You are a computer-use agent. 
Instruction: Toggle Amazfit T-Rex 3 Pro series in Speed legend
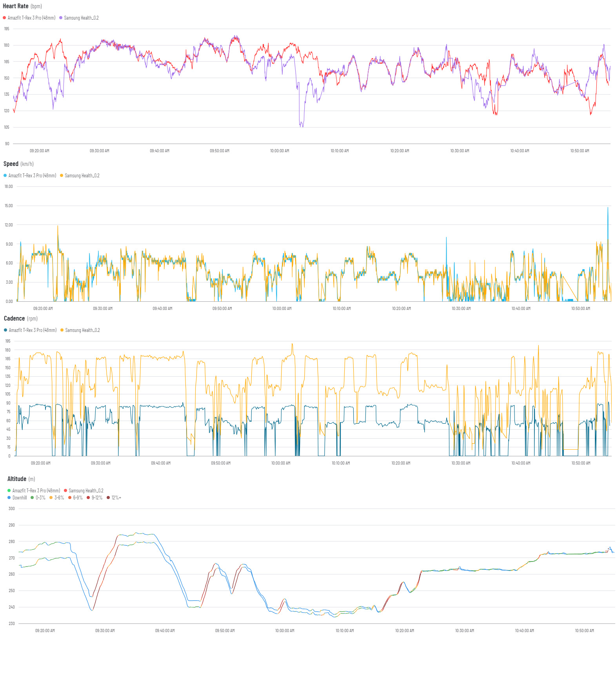pos(30,176)
